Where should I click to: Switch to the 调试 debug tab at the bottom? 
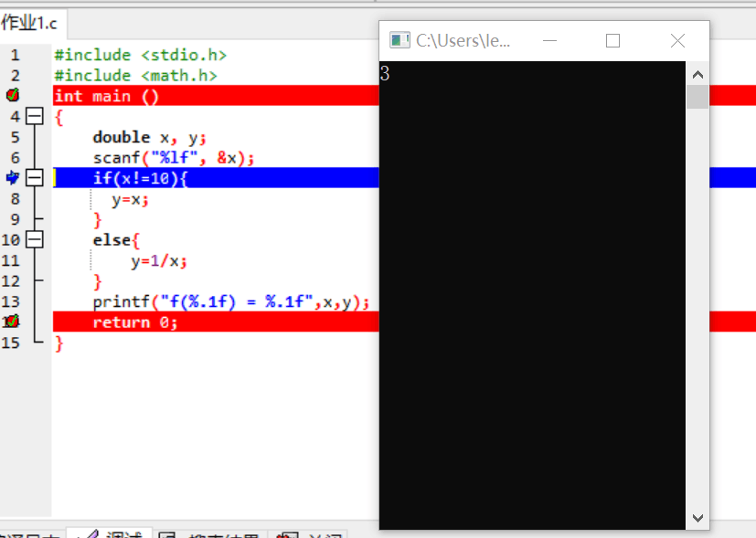(110, 533)
